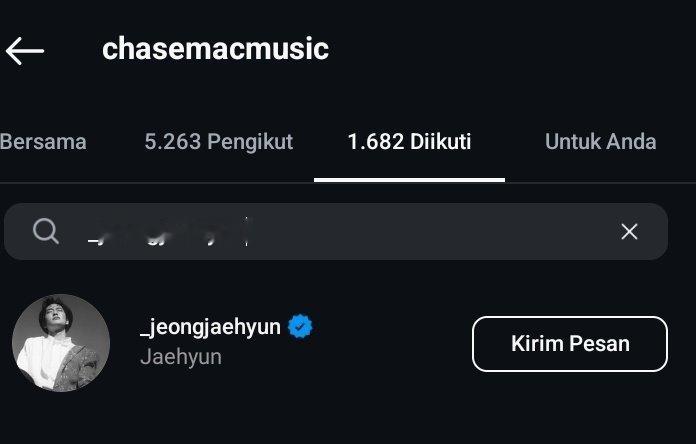Click the number 1.682 in the active tab
696x444 pixels.
[376, 142]
